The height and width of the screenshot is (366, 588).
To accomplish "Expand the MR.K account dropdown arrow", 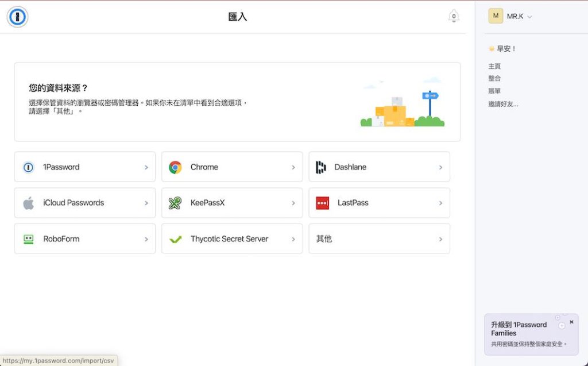I will (x=529, y=17).
